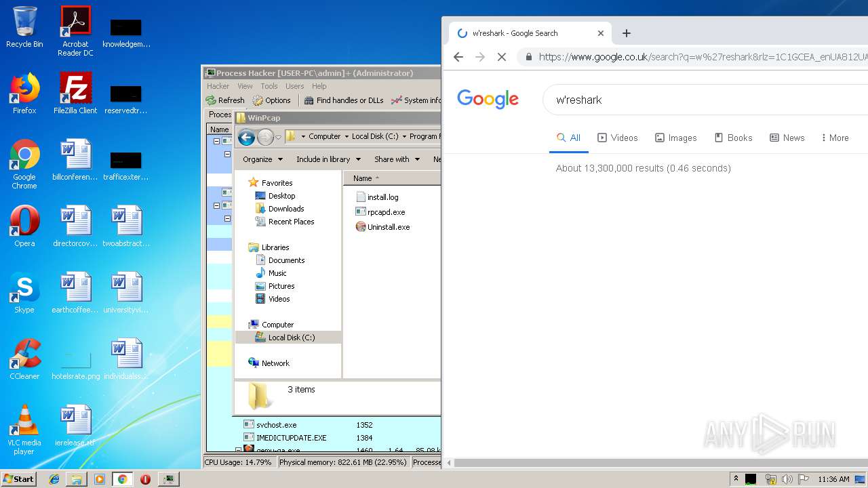Click the Chrome address bar URL
Screen dimensions: 868x488
pos(703,57)
